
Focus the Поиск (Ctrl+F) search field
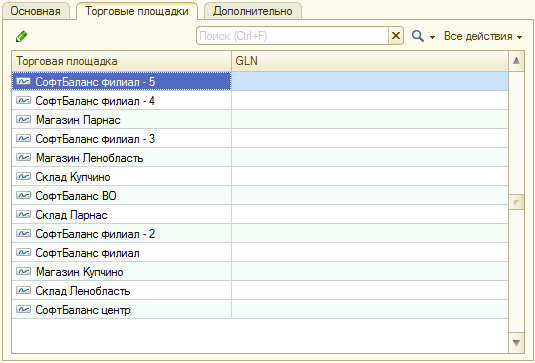click(292, 35)
